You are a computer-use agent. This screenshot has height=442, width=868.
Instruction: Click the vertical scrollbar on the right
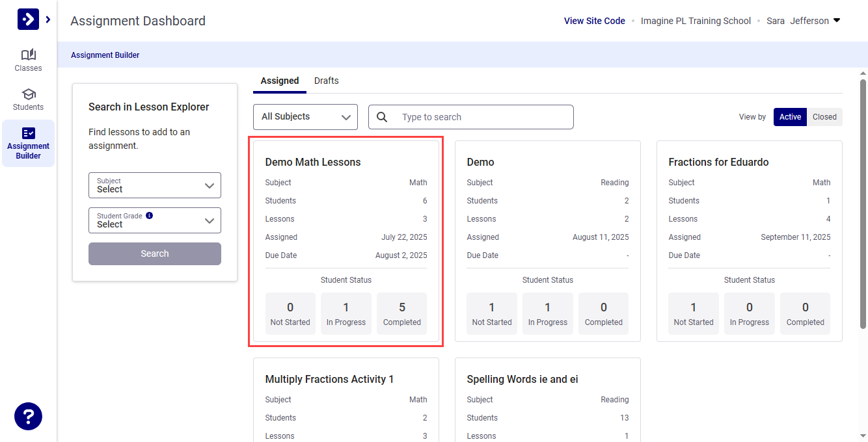(863, 195)
